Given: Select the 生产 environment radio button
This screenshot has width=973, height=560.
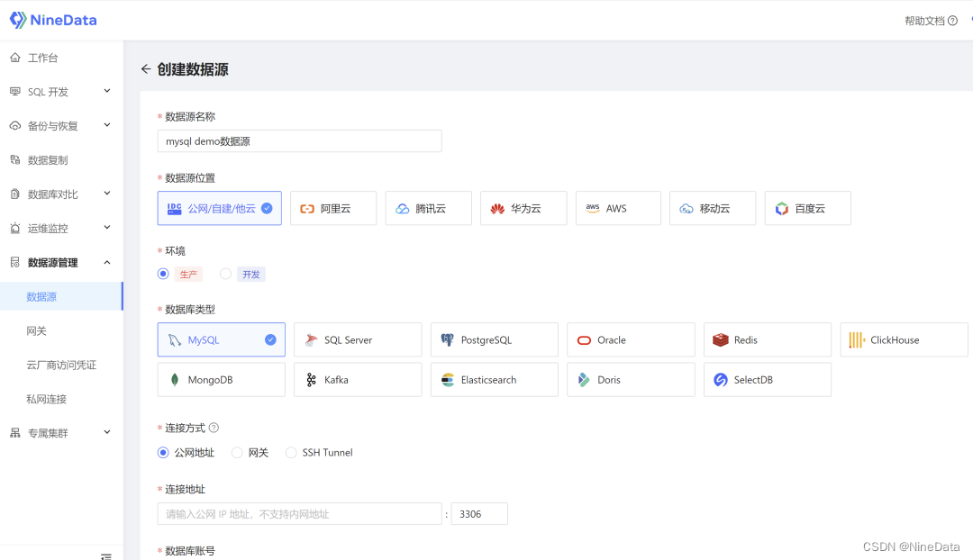Looking at the screenshot, I should pos(163,274).
